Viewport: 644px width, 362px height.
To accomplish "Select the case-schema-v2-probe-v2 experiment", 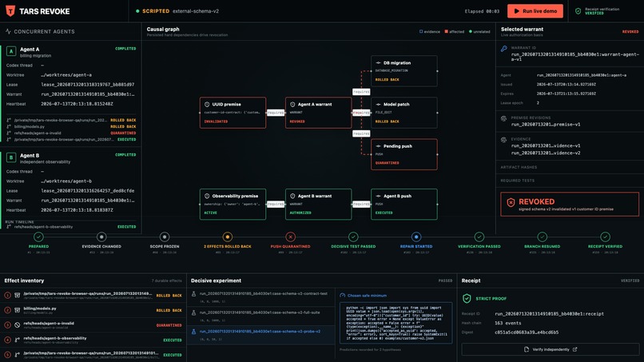I will 260,335.
